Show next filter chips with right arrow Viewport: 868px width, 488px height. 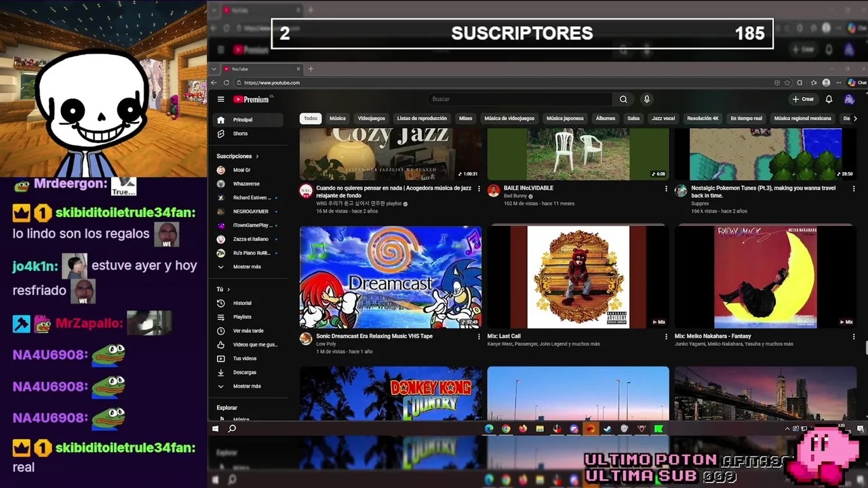854,119
